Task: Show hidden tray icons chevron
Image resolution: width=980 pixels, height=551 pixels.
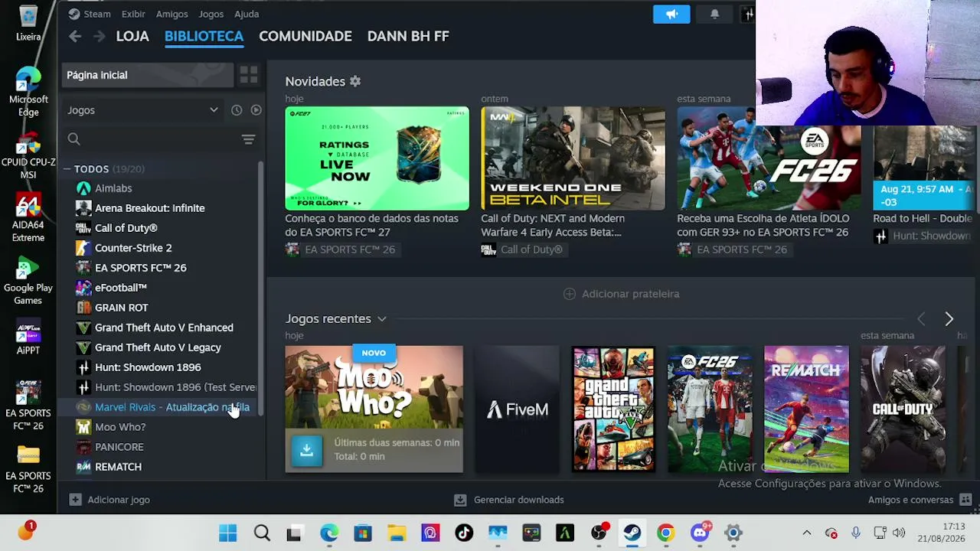Action: pyautogui.click(x=806, y=533)
